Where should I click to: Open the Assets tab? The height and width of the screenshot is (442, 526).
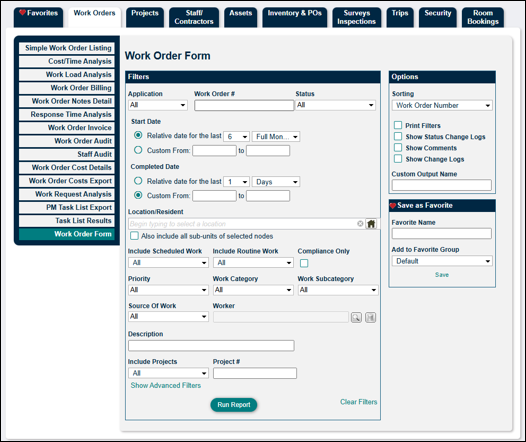pyautogui.click(x=241, y=17)
